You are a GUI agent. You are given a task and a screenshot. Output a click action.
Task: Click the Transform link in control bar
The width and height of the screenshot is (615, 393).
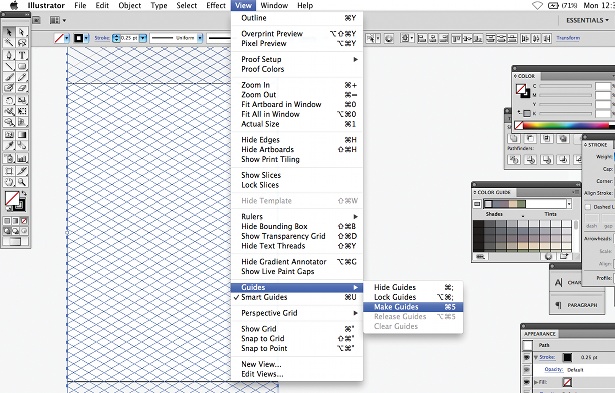click(568, 38)
